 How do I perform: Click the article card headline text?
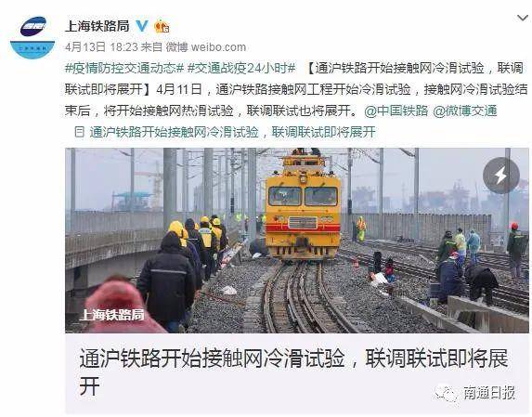[x=293, y=371]
